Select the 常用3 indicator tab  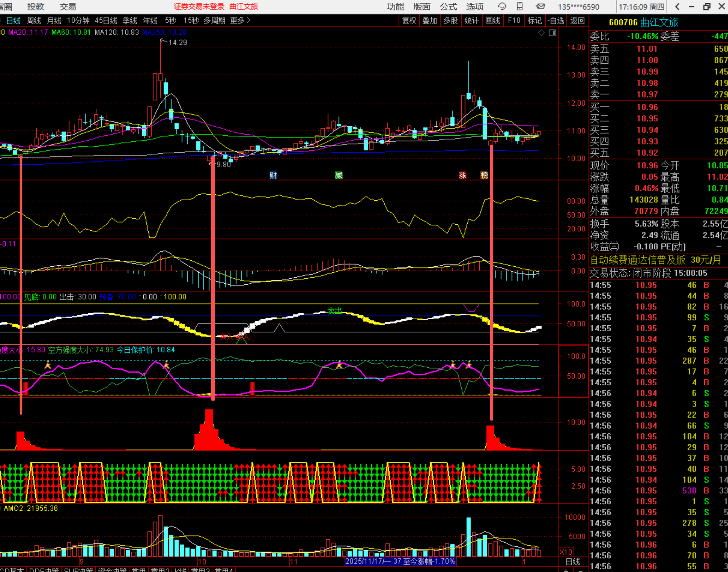coord(200,570)
